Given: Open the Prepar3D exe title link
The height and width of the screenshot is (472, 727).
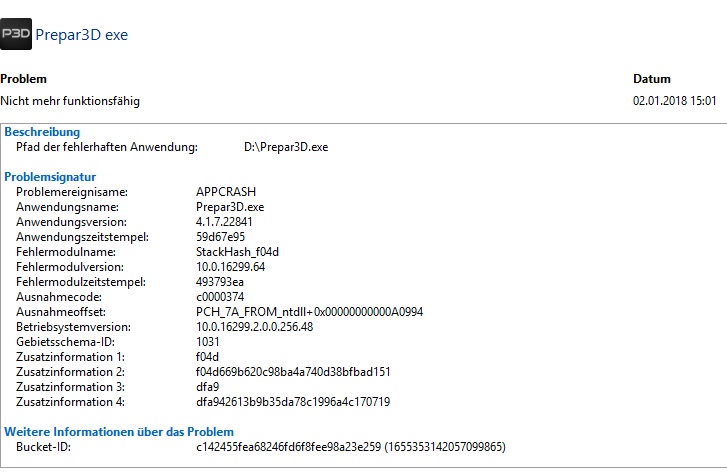Looking at the screenshot, I should click(x=82, y=35).
